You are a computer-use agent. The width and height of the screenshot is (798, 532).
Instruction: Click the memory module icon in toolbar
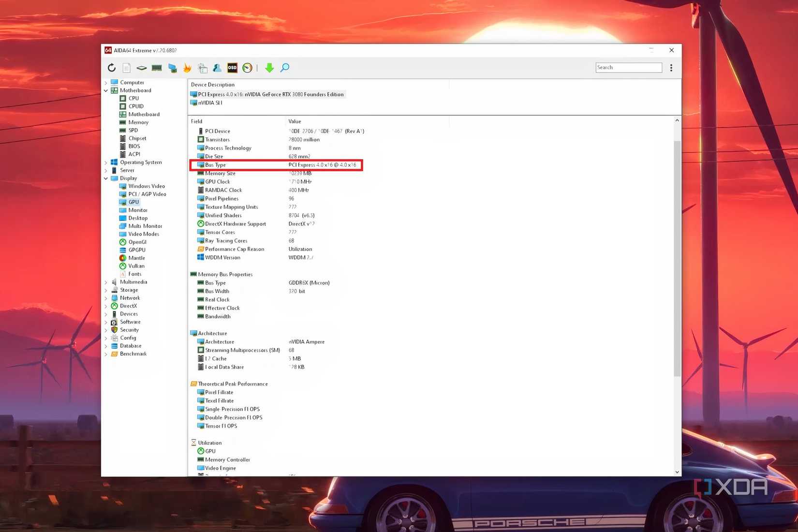(157, 68)
